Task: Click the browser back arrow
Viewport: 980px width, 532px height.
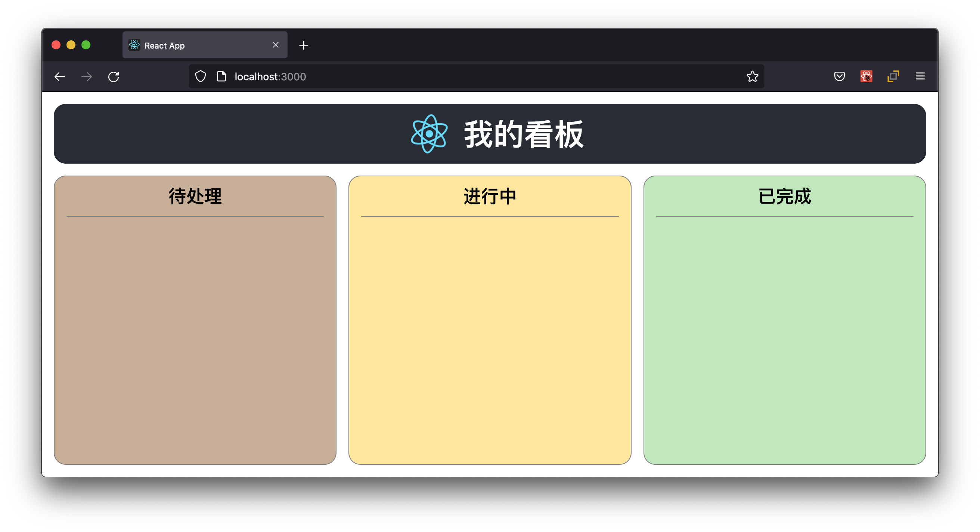Action: pos(60,77)
